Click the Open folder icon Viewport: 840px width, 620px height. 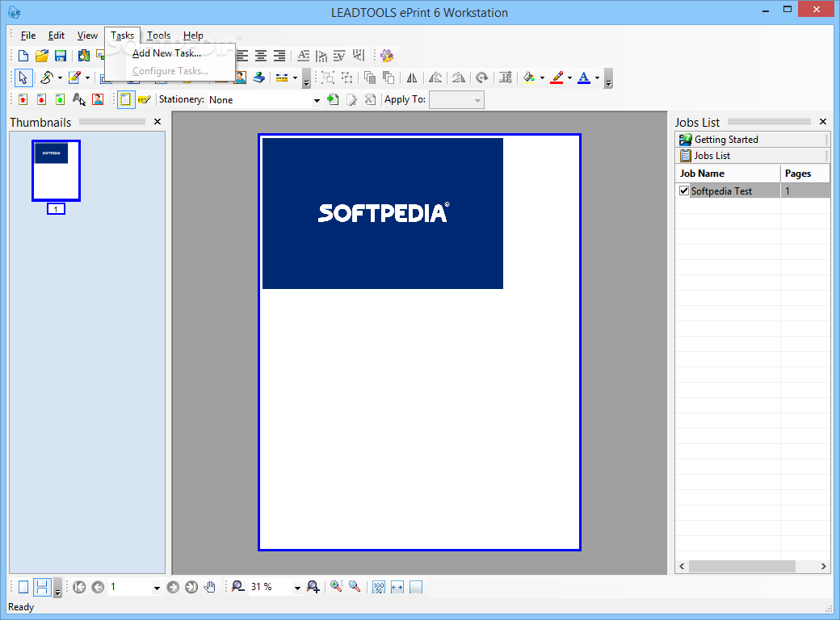[42, 56]
